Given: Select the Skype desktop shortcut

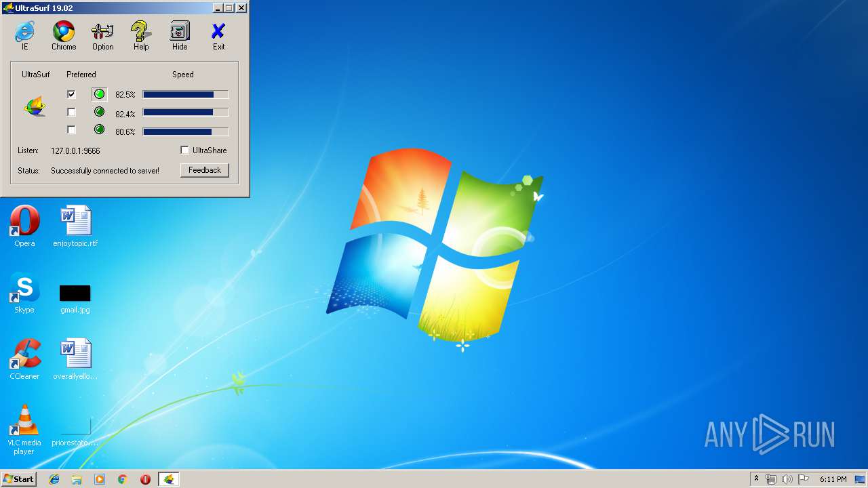Looking at the screenshot, I should click(24, 293).
